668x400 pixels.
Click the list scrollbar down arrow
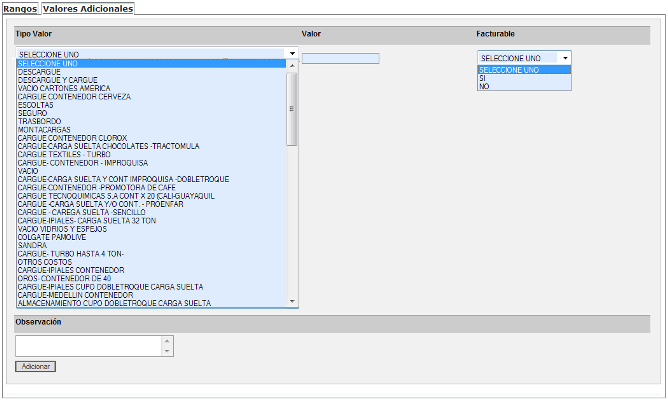[x=292, y=301]
